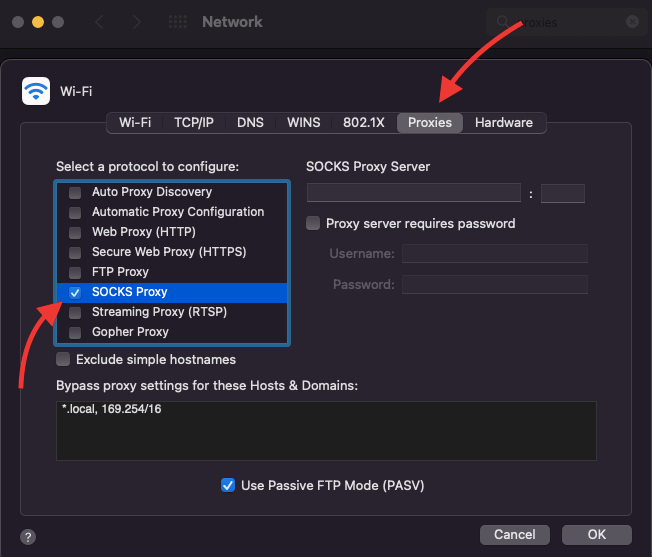Click the yellow minimize window button
This screenshot has width=652, height=557.
(x=38, y=22)
